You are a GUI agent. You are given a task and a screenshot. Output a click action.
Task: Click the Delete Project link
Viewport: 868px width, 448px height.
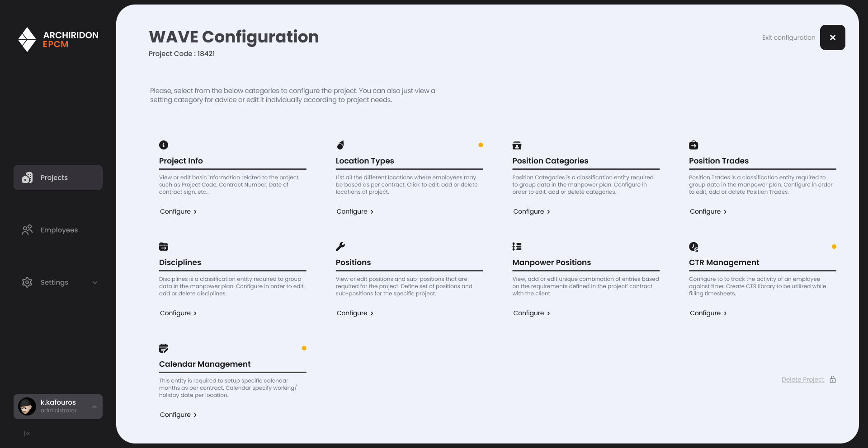pos(802,379)
